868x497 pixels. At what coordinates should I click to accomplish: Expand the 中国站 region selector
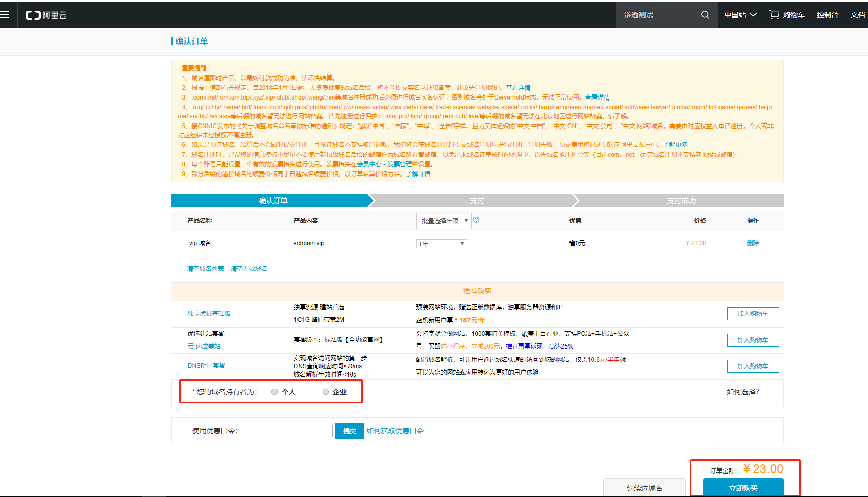(740, 15)
